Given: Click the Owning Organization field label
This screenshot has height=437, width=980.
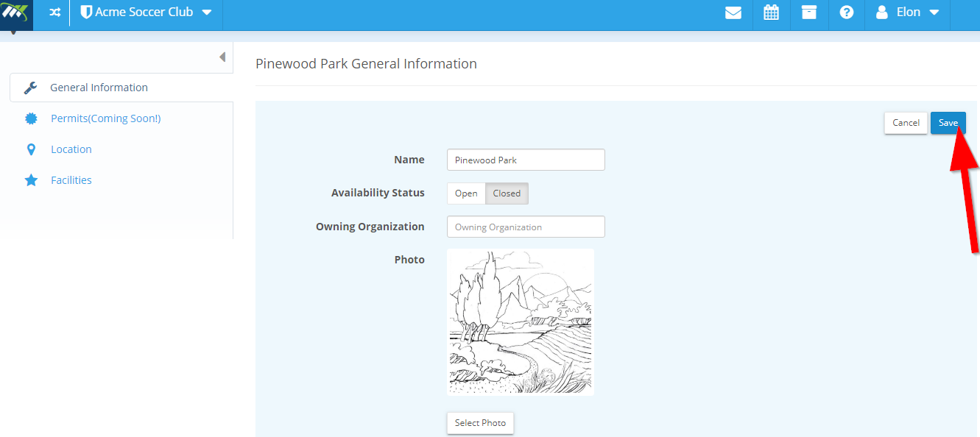Looking at the screenshot, I should 370,227.
